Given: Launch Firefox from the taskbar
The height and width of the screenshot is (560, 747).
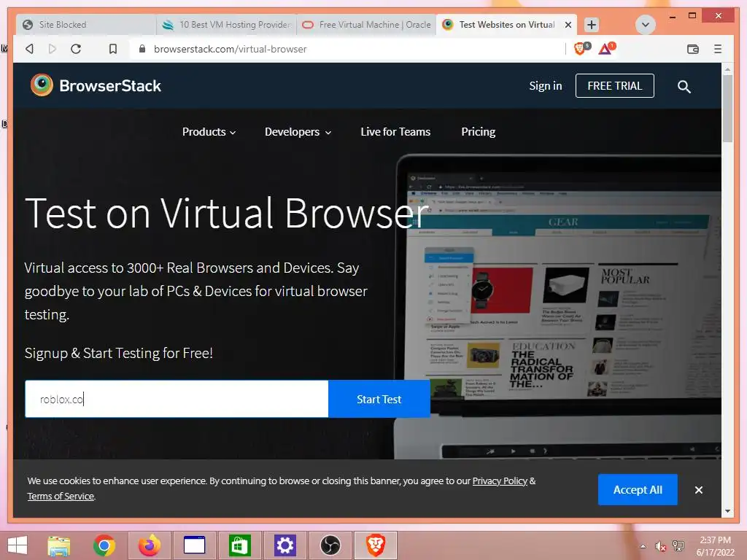Looking at the screenshot, I should click(x=150, y=545).
